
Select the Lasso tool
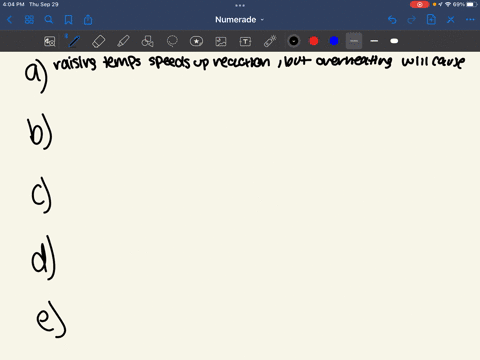(x=172, y=41)
